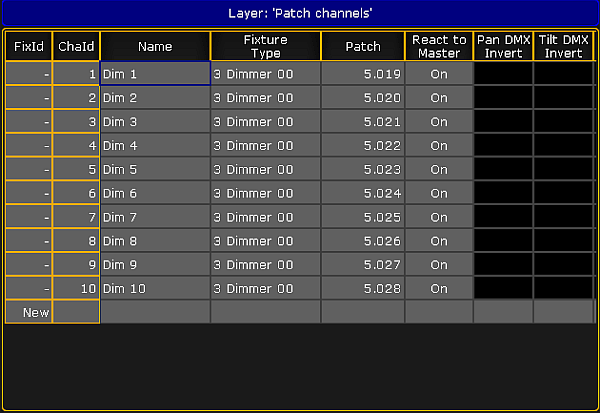Click the FixId column header
The height and width of the screenshot is (413, 600).
click(x=29, y=46)
